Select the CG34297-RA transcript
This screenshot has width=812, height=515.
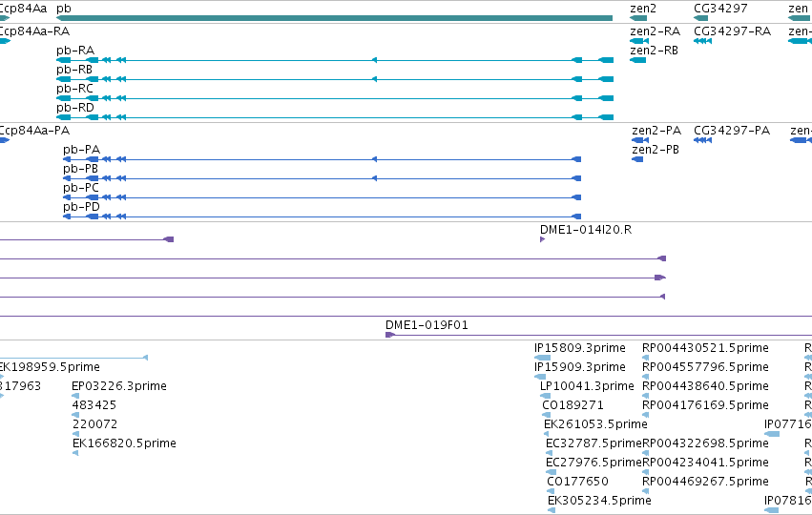(702, 41)
